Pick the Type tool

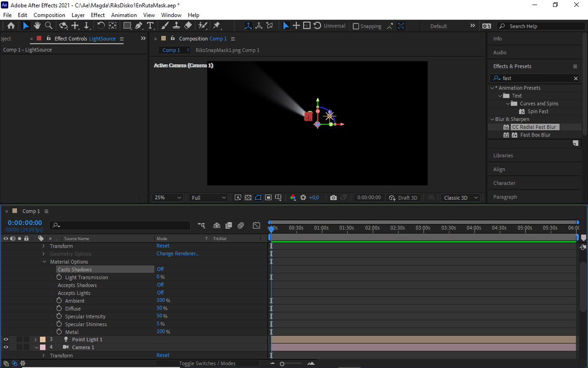point(150,26)
